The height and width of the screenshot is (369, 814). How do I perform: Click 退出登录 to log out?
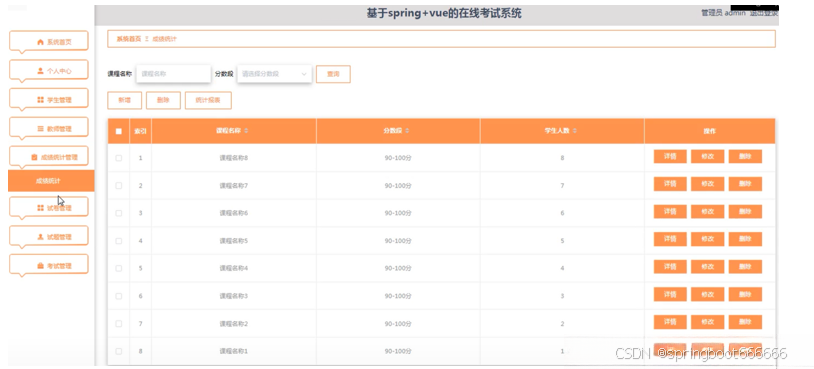(764, 13)
